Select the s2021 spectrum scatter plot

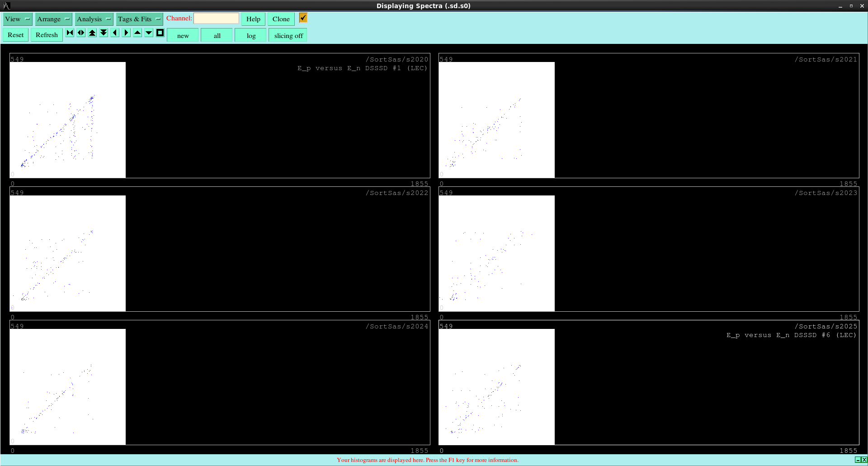[497, 120]
